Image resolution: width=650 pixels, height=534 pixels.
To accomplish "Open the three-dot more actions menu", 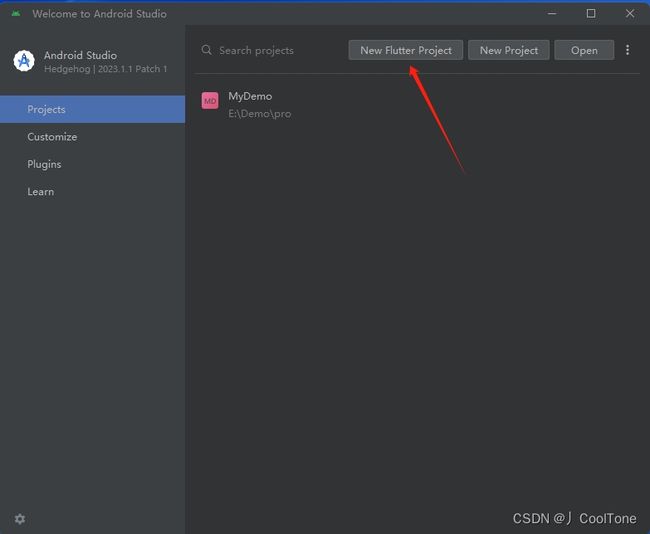I will 628,50.
